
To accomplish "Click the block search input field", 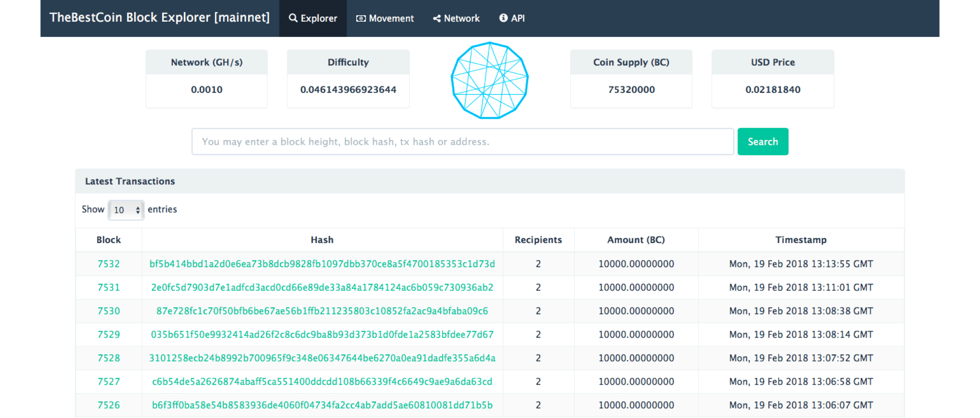I will tap(462, 141).
